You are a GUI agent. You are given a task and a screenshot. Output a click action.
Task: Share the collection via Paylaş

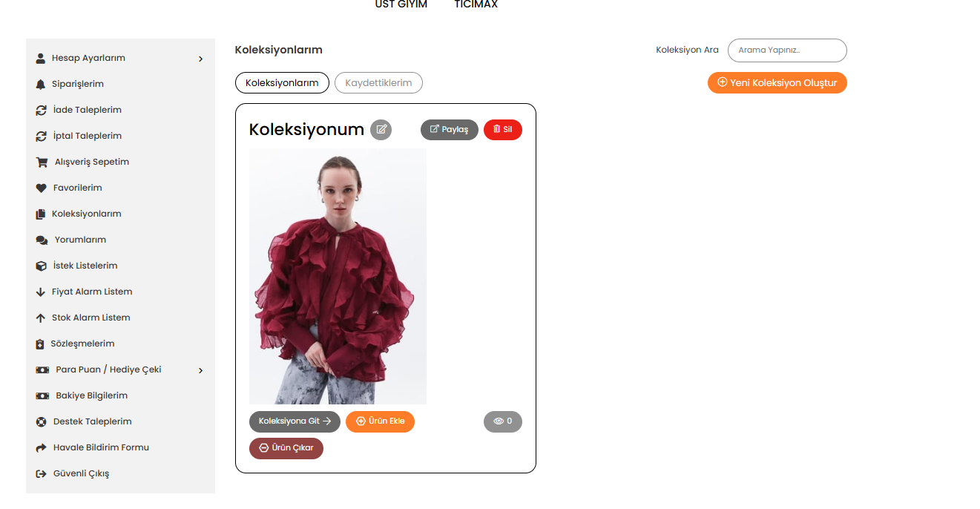click(450, 130)
